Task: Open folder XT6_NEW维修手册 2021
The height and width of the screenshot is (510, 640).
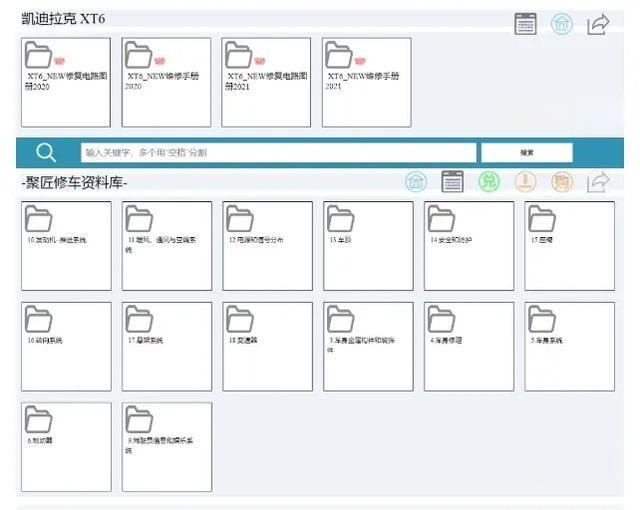Action: (367, 82)
